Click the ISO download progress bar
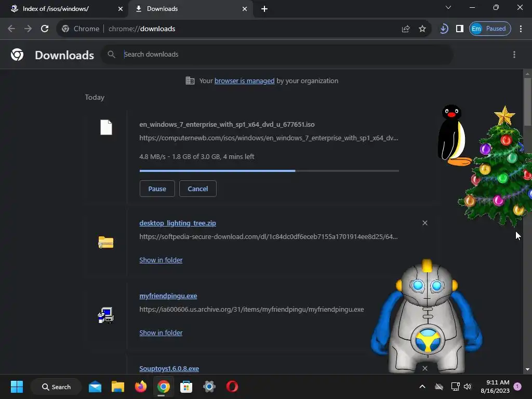The width and height of the screenshot is (532, 399). pos(269,171)
